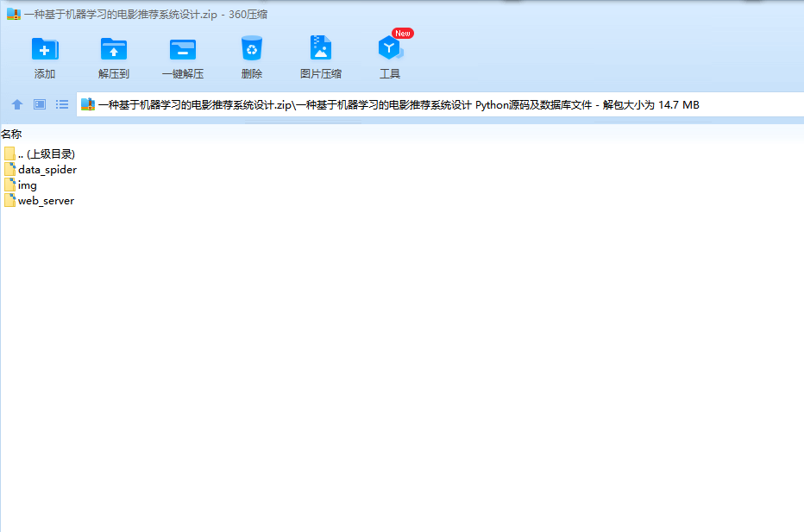The width and height of the screenshot is (804, 532).
Task: Switch to the simple list view icon
Action: click(62, 104)
